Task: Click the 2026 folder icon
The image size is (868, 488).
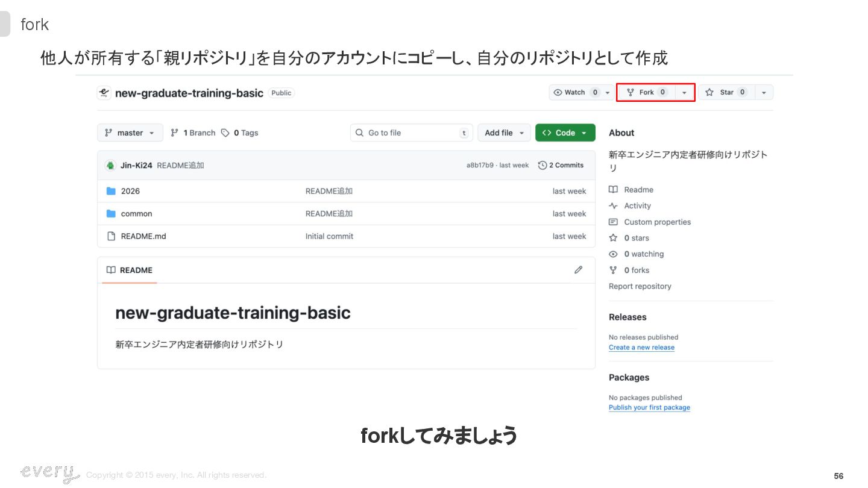Action: click(111, 191)
